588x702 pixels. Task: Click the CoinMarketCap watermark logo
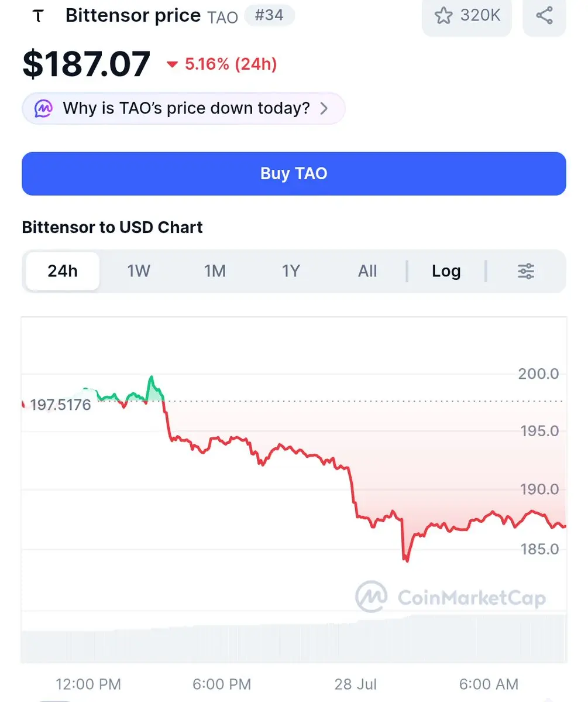pyautogui.click(x=451, y=597)
